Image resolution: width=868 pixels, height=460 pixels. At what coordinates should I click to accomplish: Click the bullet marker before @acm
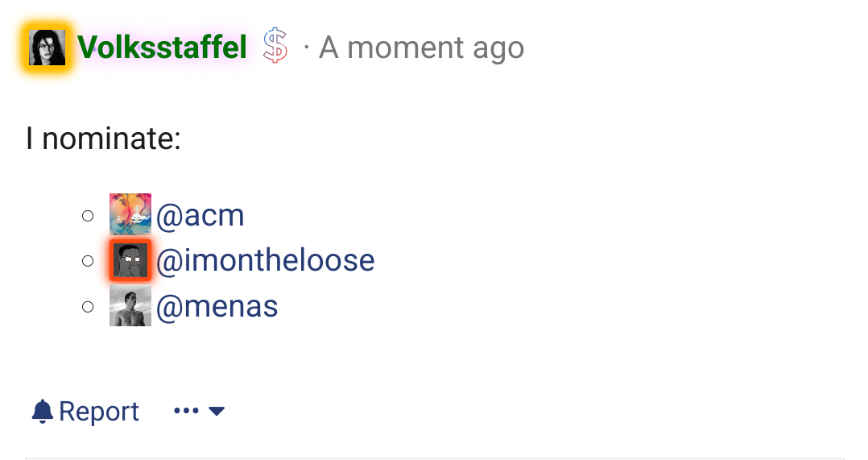point(88,215)
